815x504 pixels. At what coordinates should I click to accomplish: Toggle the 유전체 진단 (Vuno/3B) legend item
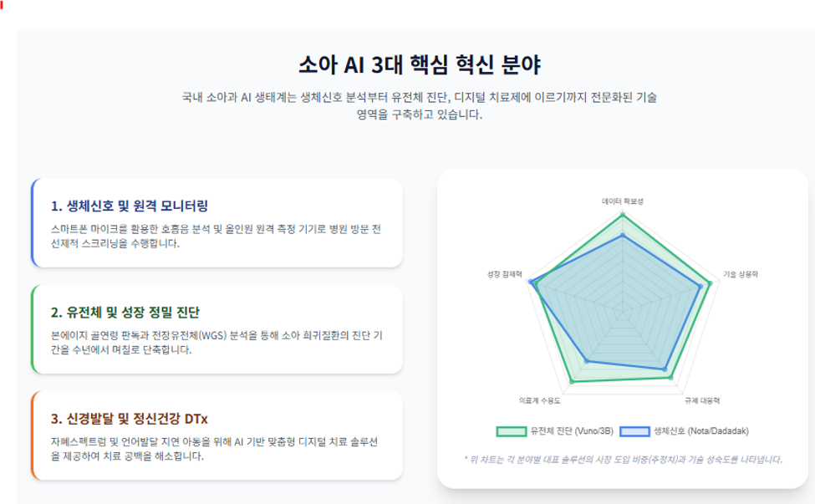pyautogui.click(x=555, y=431)
